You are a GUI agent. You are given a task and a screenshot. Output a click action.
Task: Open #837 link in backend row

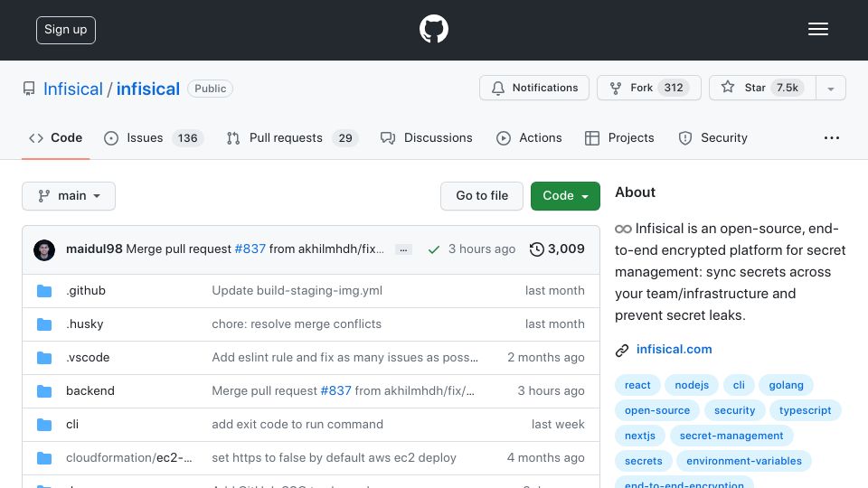coord(336,390)
